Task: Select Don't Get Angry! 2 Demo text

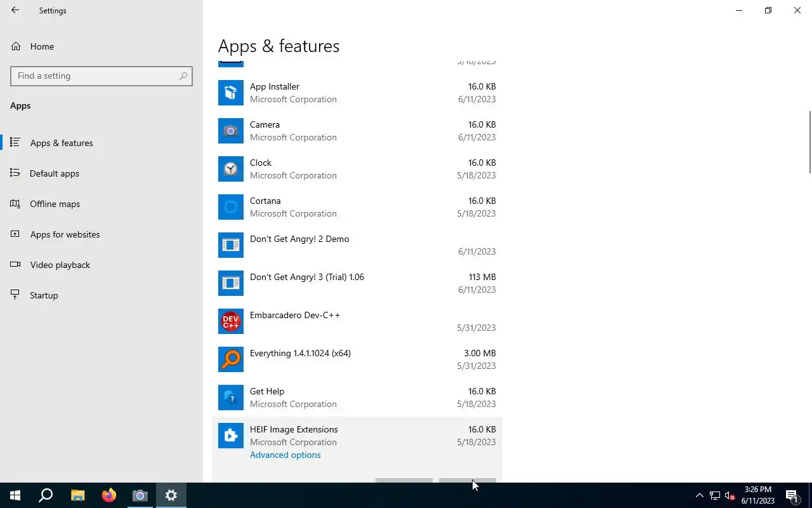Action: tap(299, 239)
